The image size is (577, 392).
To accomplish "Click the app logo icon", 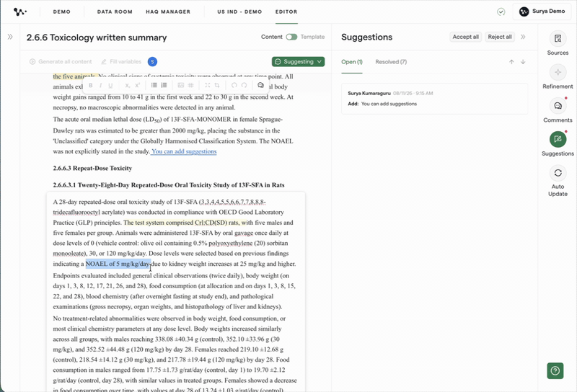I will point(19,12).
